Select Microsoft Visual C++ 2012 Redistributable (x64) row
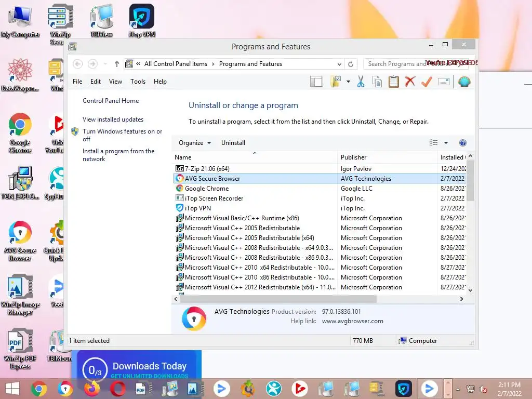 point(320,287)
